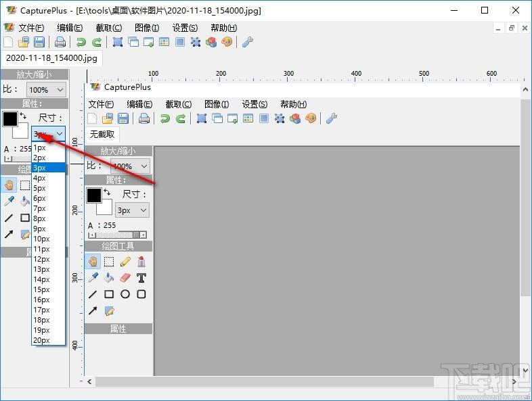Pick the eyedropper color picker tool
Viewport: 532px width, 401px height.
coord(9,202)
